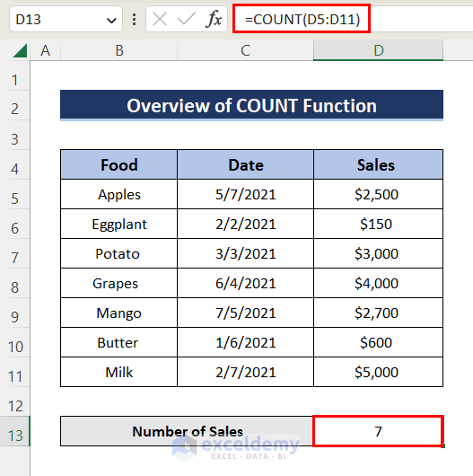The height and width of the screenshot is (476, 473).
Task: Click the 'Overview of COUNT Function' title cell
Action: [251, 105]
